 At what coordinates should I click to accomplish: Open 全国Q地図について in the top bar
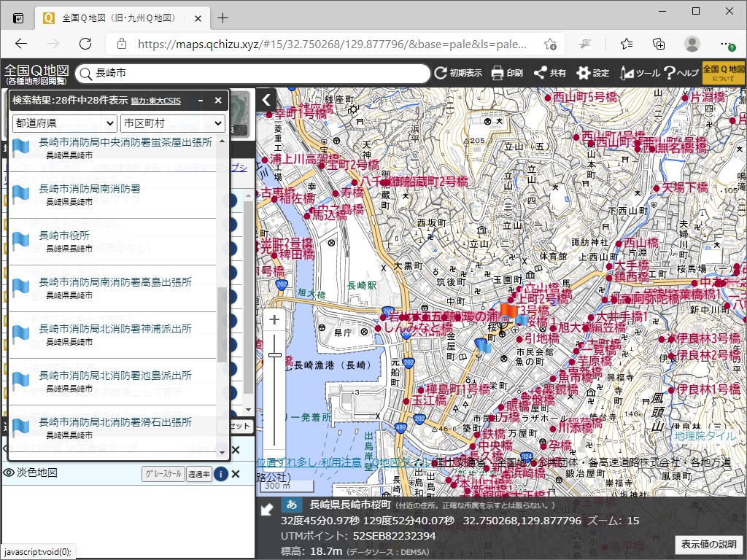(x=723, y=73)
